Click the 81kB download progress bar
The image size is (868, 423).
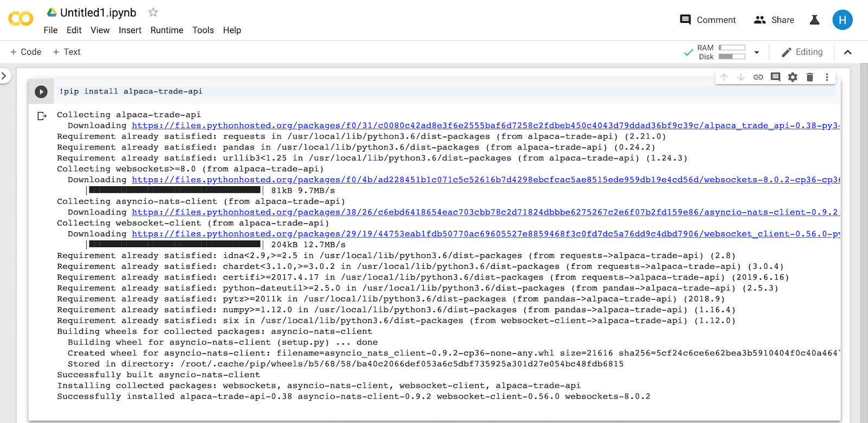[175, 191]
